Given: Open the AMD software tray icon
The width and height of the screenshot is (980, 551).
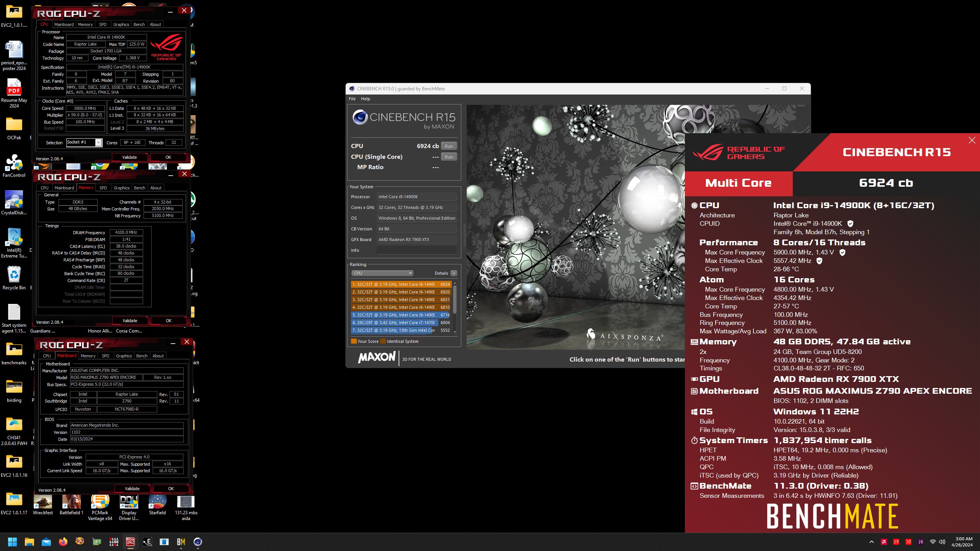Looking at the screenshot, I should [884, 542].
